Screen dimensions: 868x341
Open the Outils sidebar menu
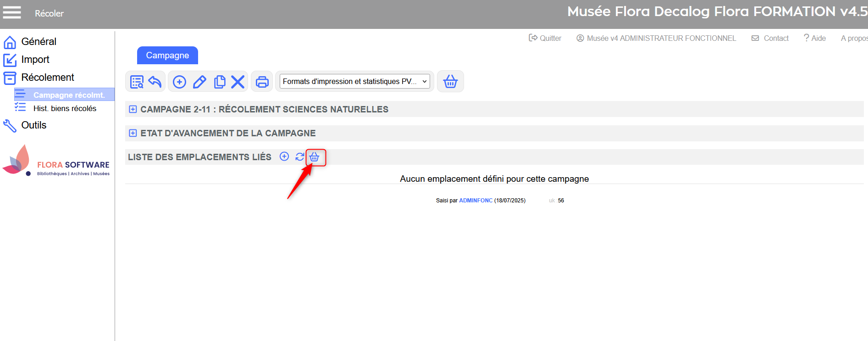(33, 125)
